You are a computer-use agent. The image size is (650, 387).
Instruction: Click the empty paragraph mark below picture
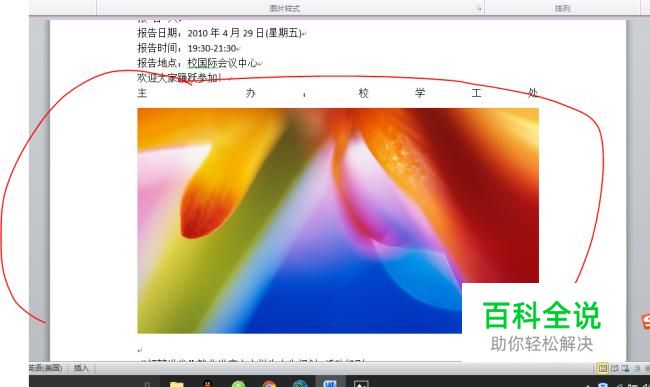[x=140, y=350]
